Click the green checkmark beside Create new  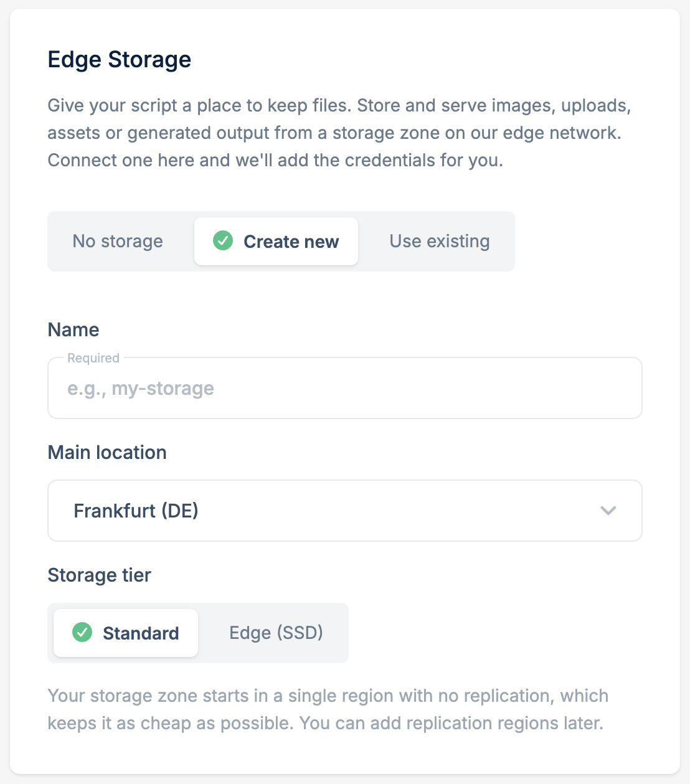point(223,240)
